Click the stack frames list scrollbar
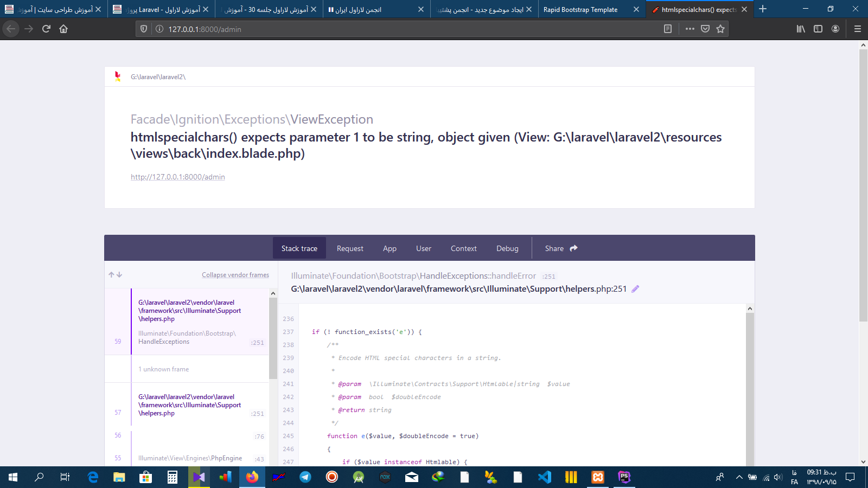 click(273, 338)
